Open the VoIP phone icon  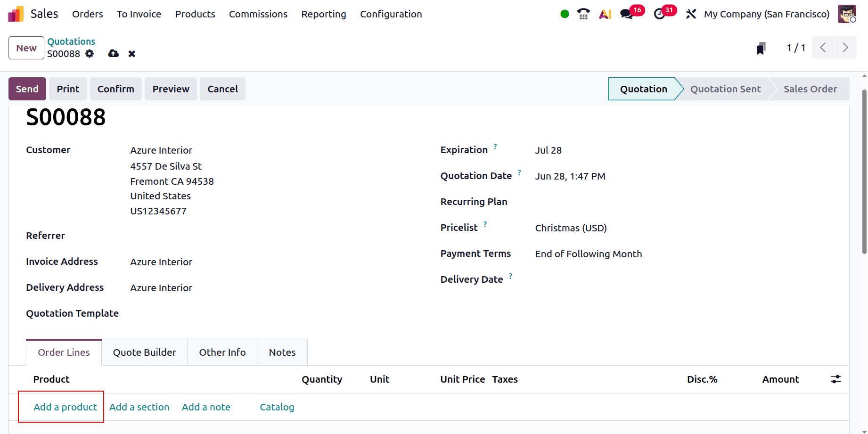click(x=583, y=14)
